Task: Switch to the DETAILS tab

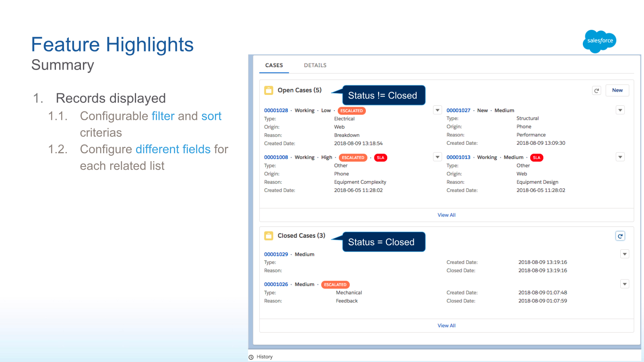Action: (x=315, y=65)
